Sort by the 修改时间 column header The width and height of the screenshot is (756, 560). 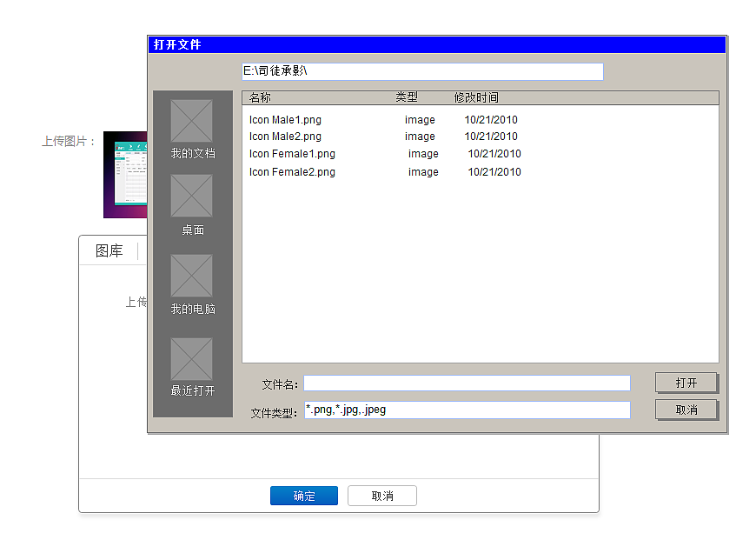476,97
